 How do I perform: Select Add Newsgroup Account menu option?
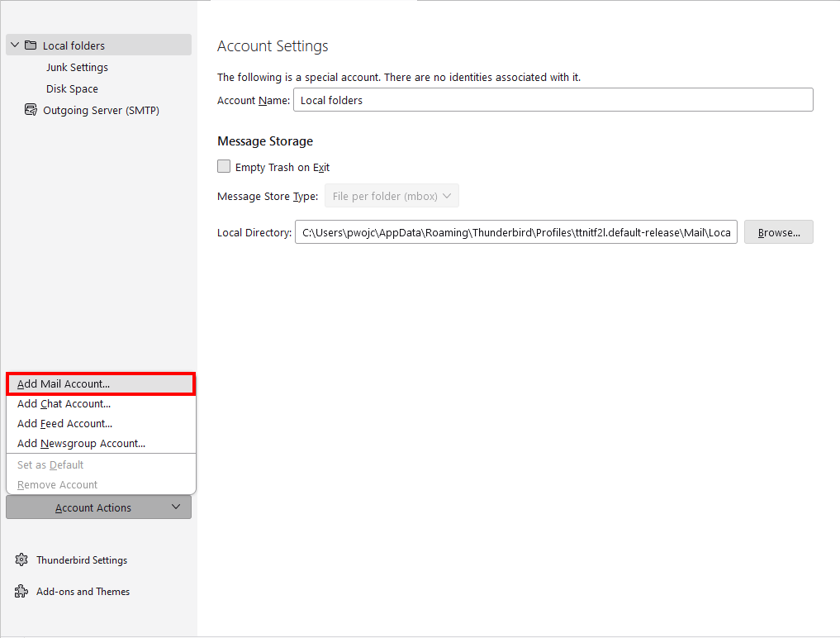[81, 444]
